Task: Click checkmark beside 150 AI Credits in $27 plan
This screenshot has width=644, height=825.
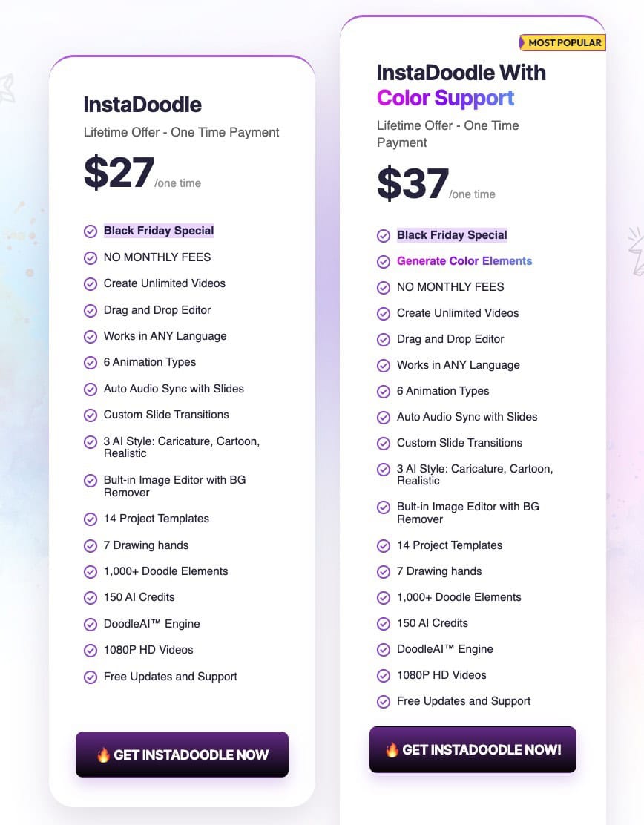Action: pos(91,597)
